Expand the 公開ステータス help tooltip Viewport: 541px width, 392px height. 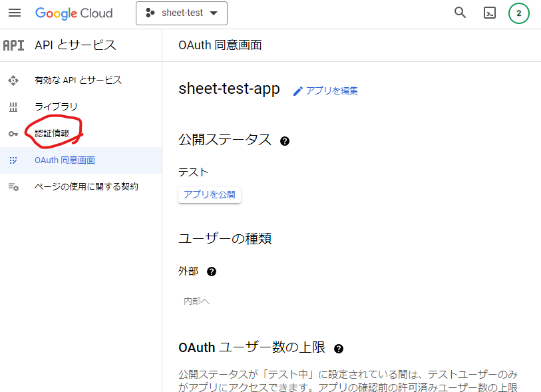coord(285,140)
